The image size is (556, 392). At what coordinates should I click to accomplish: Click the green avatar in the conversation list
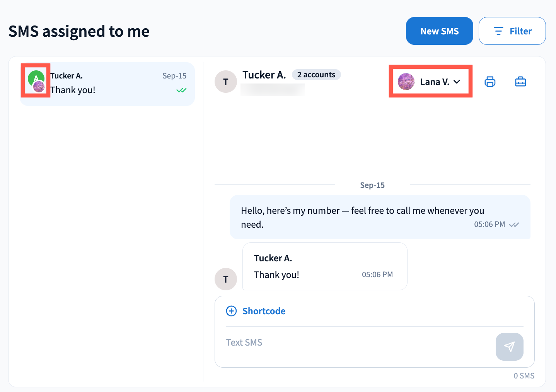(35, 78)
